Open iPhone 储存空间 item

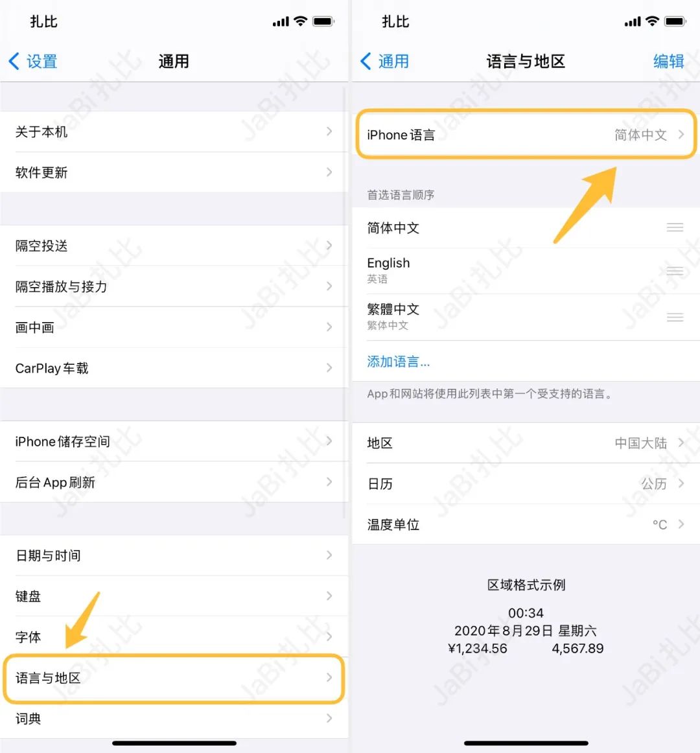coord(174,441)
